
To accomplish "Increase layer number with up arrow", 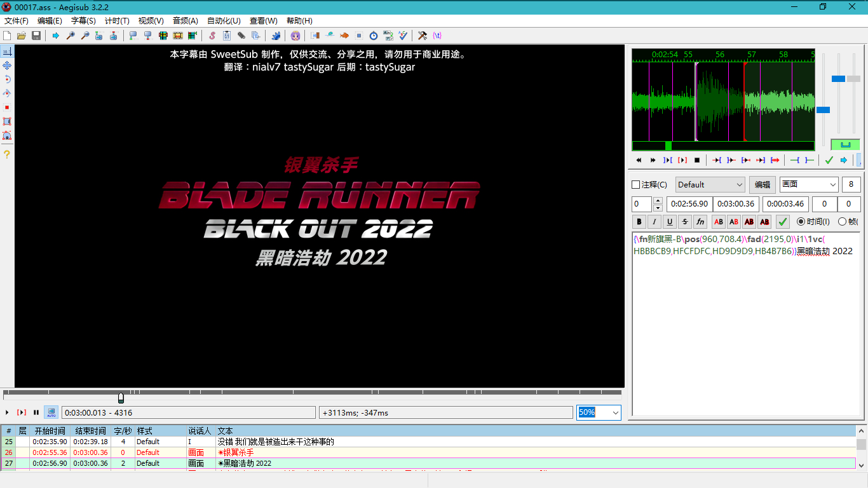I will point(658,201).
